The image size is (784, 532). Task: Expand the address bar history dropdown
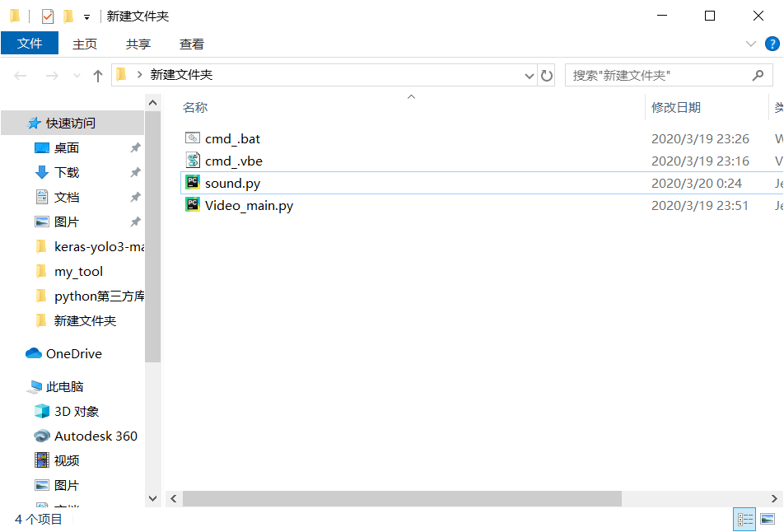point(529,76)
